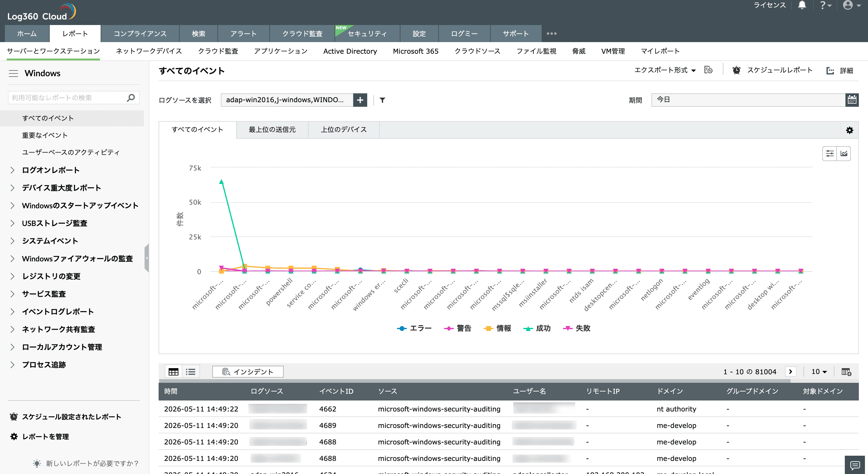
Task: Click the 詳細 details icon
Action: point(830,70)
